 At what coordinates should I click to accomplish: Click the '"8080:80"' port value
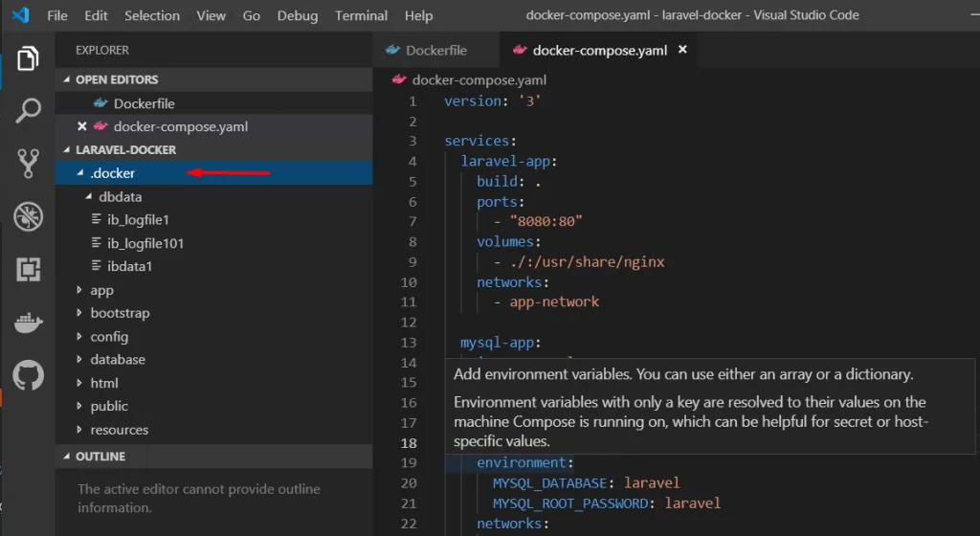546,221
